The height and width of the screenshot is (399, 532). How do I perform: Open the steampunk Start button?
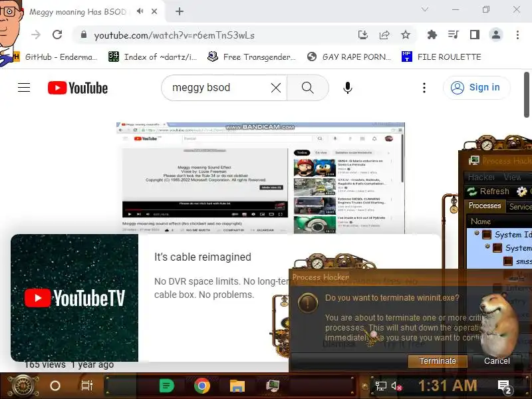23,386
